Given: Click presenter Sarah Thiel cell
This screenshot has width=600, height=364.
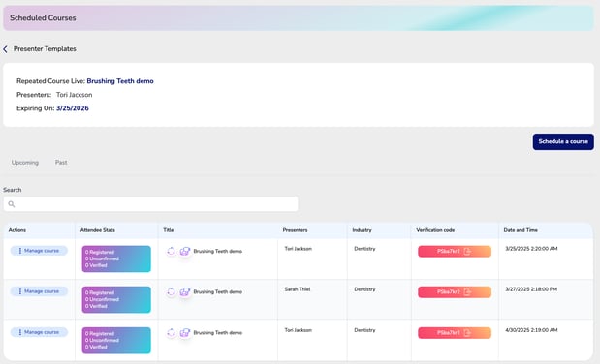Looking at the screenshot, I should 298,289.
